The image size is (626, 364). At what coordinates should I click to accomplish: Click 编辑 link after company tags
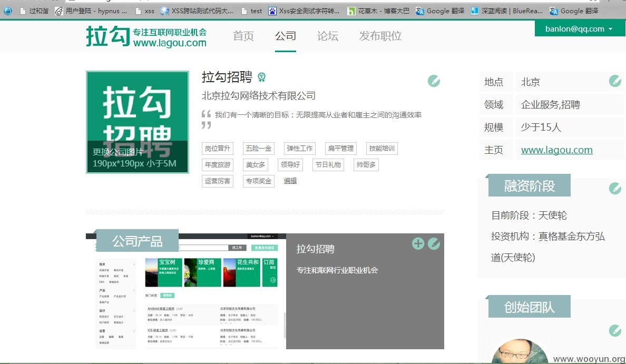(290, 181)
